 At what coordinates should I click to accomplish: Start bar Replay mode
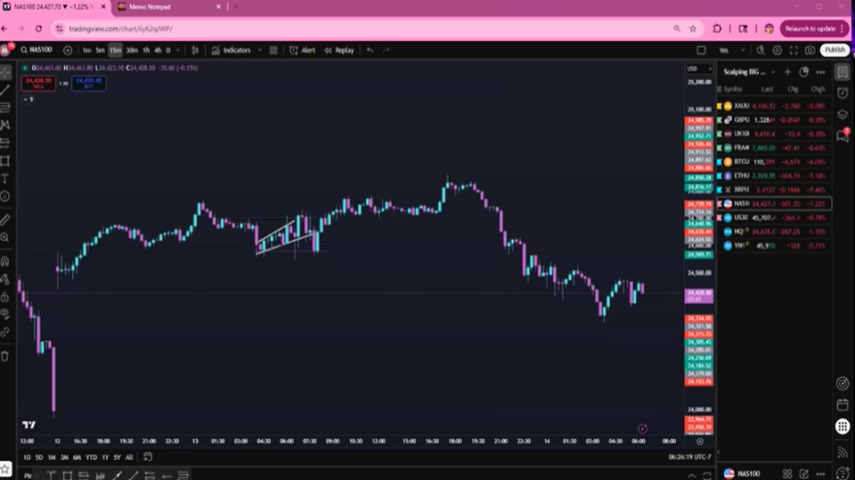coord(339,50)
